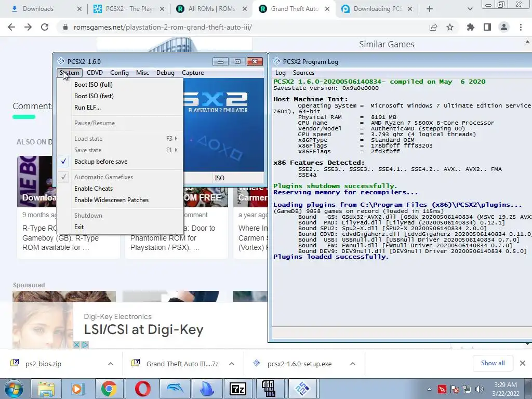Go forward in Chrome browser

point(28,27)
